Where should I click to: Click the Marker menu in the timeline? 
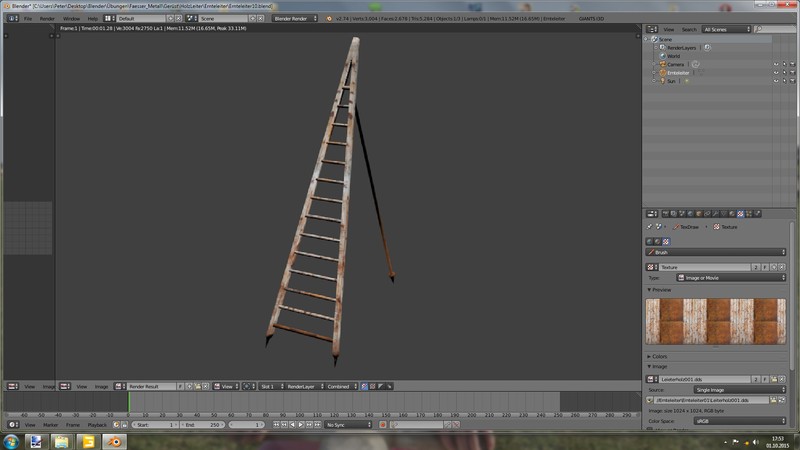tap(50, 425)
